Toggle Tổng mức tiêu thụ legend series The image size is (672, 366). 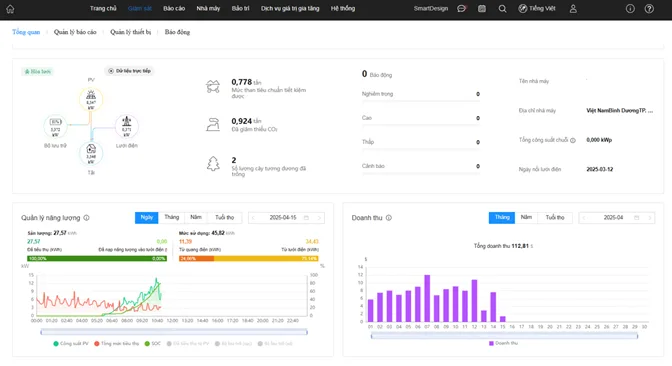117,344
